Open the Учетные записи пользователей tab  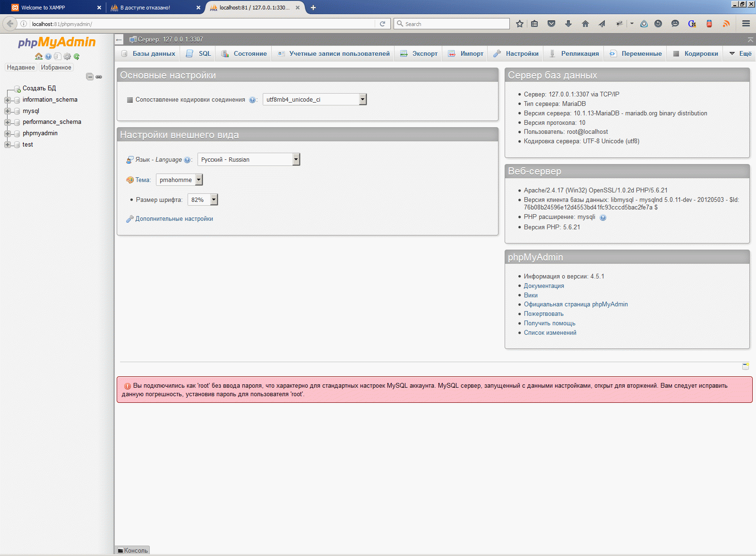click(334, 53)
